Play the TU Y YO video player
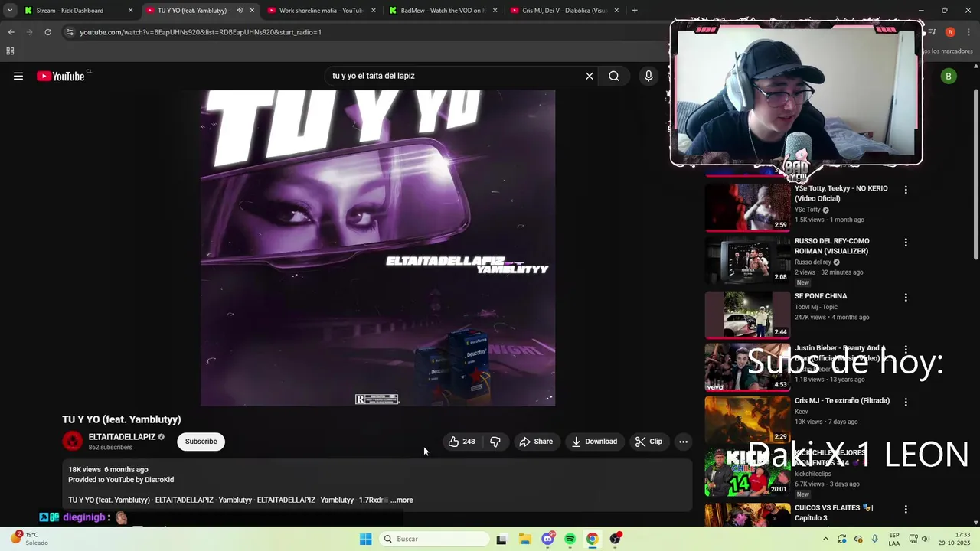 click(377, 248)
